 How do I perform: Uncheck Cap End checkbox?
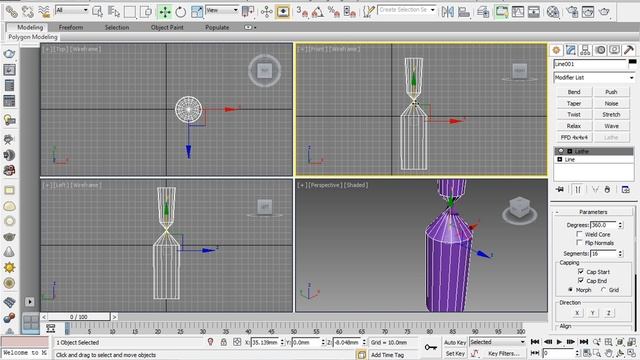click(x=581, y=280)
